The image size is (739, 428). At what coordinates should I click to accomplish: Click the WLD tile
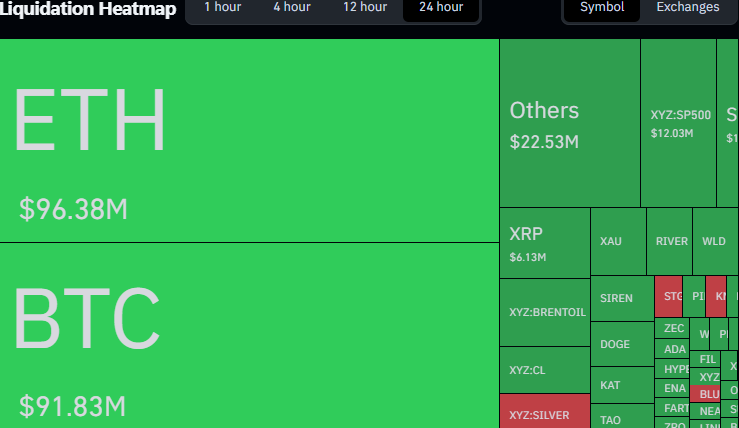pyautogui.click(x=714, y=241)
